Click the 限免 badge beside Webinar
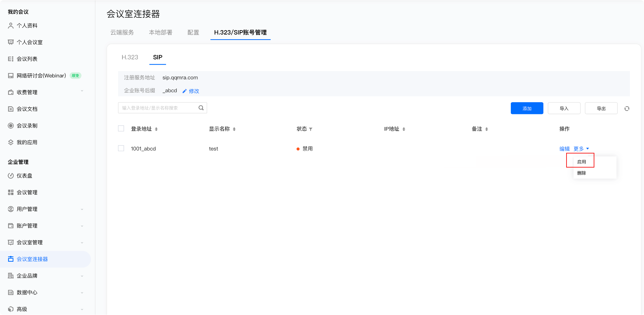Image resolution: width=644 pixels, height=315 pixels. click(75, 76)
